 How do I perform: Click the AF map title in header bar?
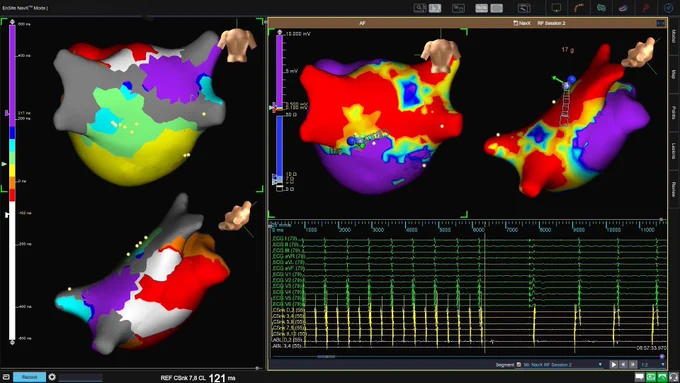(362, 23)
